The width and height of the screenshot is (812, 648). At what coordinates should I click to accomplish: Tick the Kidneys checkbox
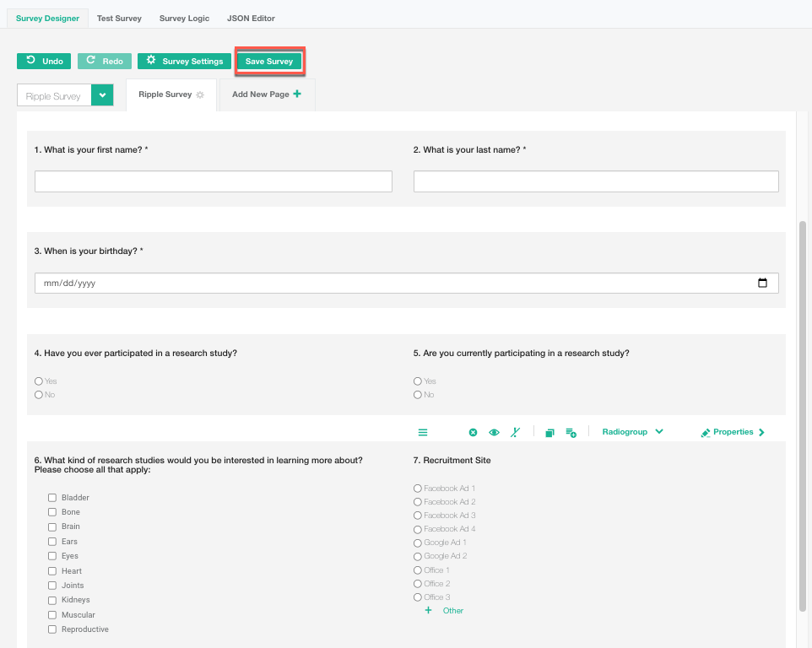(52, 600)
